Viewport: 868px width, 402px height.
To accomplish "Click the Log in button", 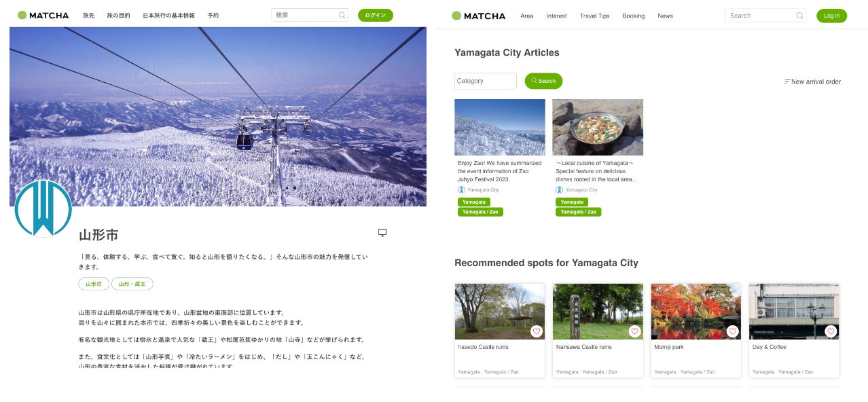I will pyautogui.click(x=831, y=16).
